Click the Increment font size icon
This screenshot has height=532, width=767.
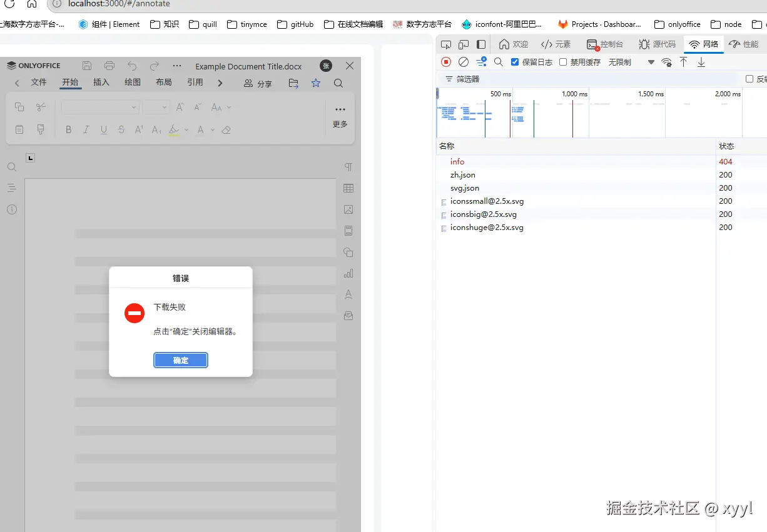tap(180, 108)
